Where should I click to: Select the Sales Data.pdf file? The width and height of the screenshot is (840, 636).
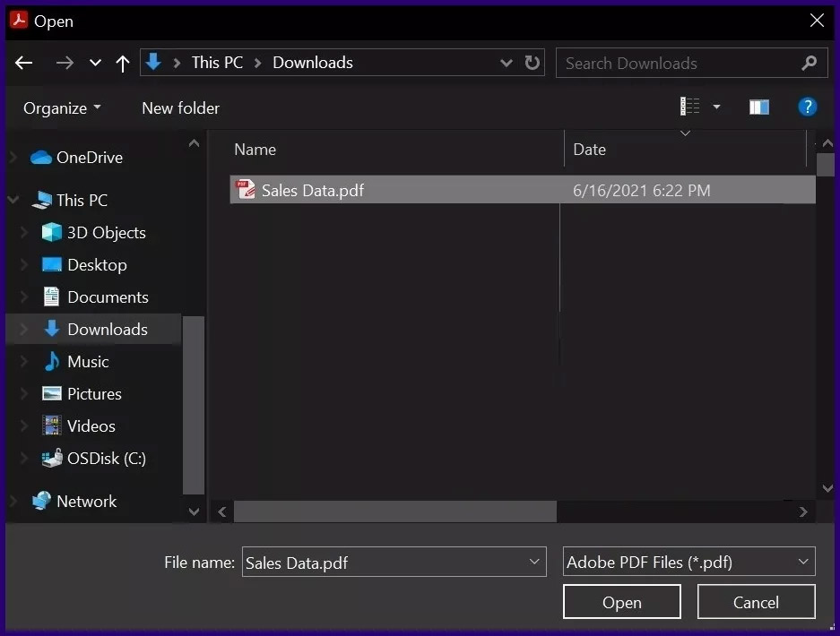coord(312,190)
